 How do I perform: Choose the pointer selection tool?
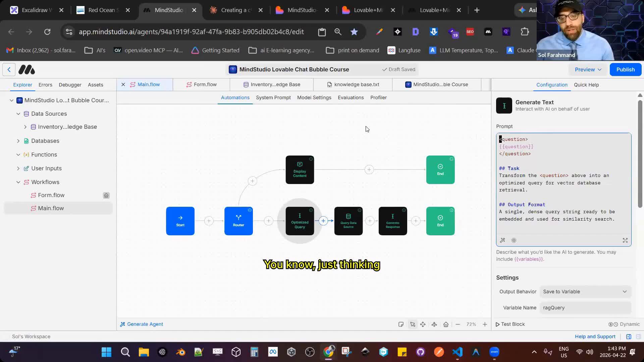413,324
